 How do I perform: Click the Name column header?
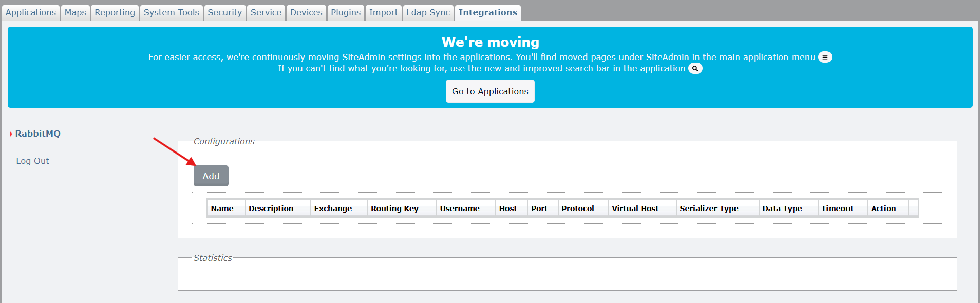coord(222,209)
